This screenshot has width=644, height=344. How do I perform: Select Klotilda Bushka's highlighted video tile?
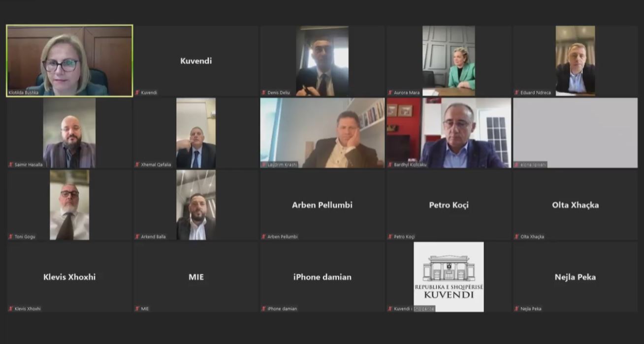pos(69,61)
